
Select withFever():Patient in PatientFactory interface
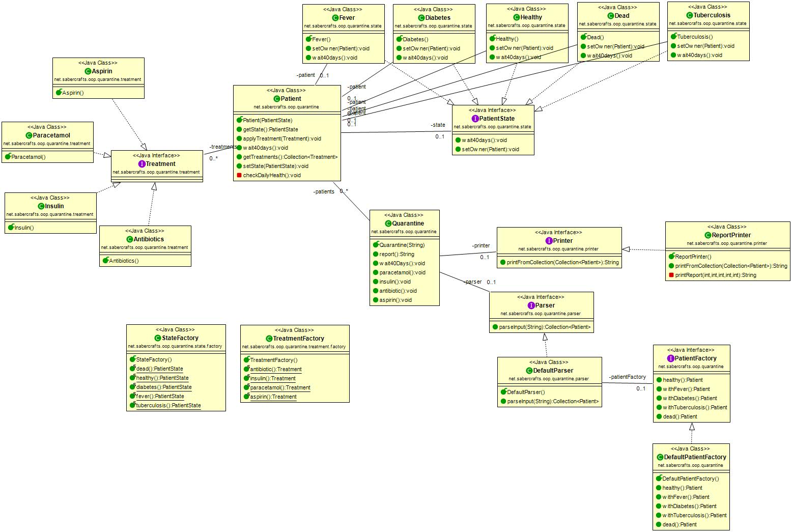pos(686,389)
